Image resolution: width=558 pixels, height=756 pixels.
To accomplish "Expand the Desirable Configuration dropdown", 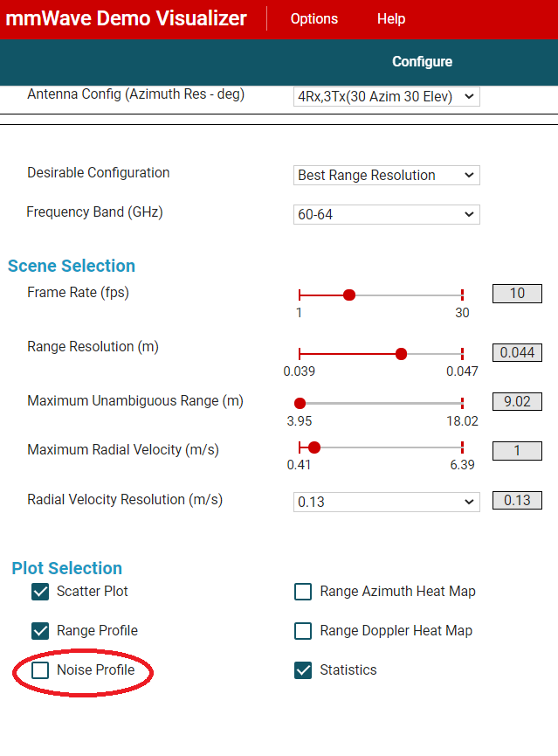I will 386,175.
